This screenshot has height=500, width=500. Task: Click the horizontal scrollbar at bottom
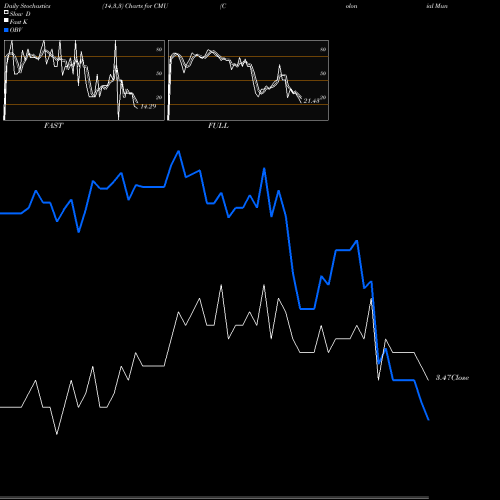(x=214, y=497)
